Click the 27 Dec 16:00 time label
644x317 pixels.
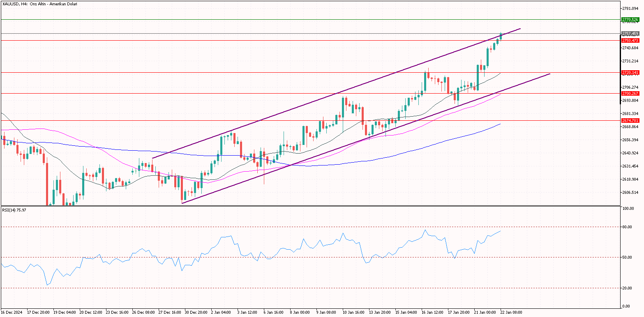pos(171,312)
